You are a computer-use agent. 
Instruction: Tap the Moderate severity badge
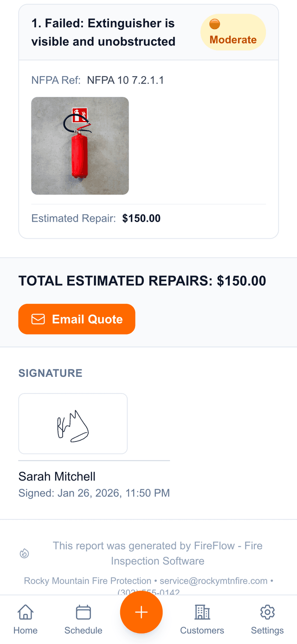233,32
